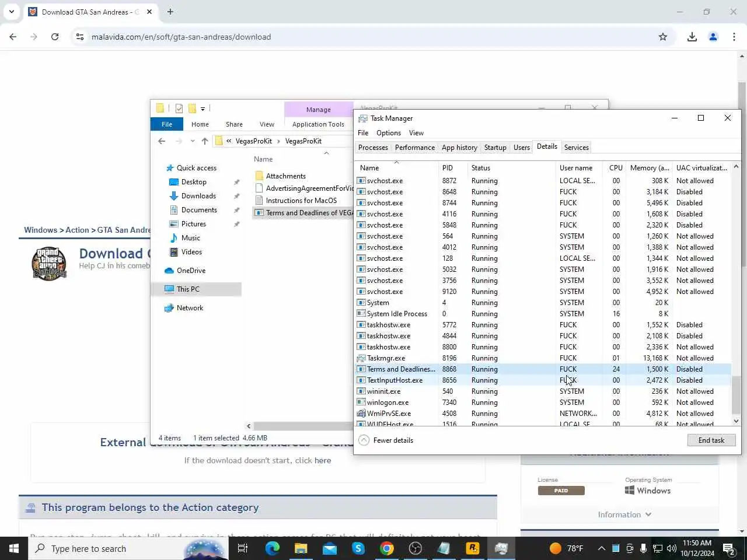Select OneDrive in Explorer navigation pane
This screenshot has width=747, height=560.
[191, 271]
